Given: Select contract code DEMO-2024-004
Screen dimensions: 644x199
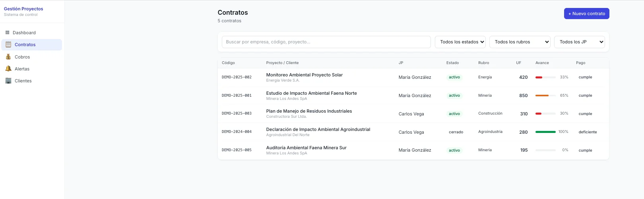Looking at the screenshot, I should click(237, 132).
